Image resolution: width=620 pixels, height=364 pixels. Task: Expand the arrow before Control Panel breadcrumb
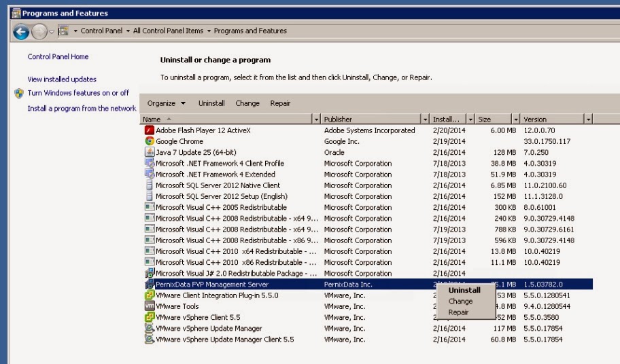(x=75, y=31)
